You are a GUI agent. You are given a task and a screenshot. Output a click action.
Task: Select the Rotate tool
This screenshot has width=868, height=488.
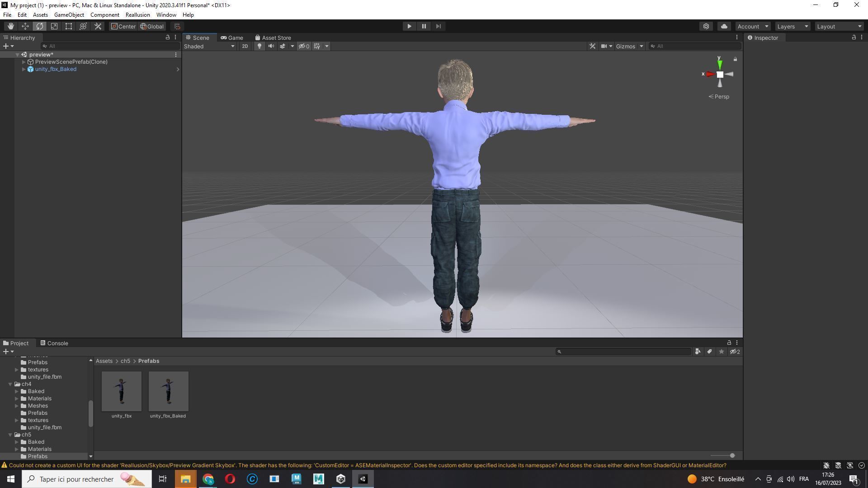click(x=40, y=26)
